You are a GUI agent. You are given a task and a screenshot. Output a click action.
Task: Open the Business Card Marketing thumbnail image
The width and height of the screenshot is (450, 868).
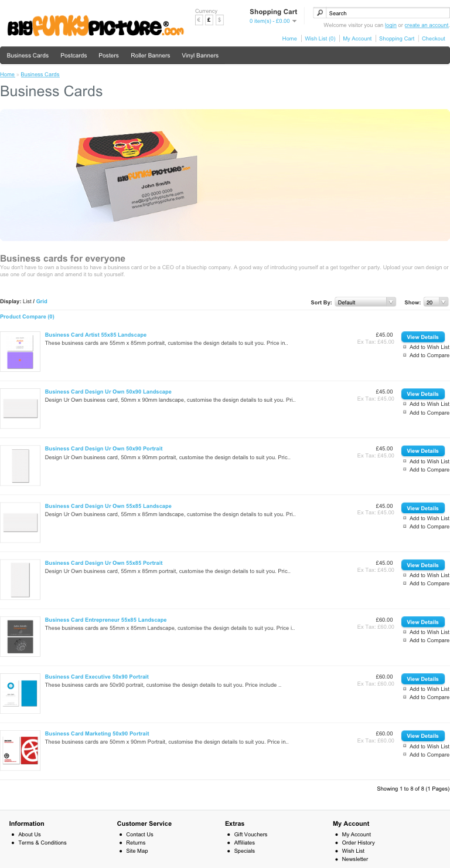point(20,750)
